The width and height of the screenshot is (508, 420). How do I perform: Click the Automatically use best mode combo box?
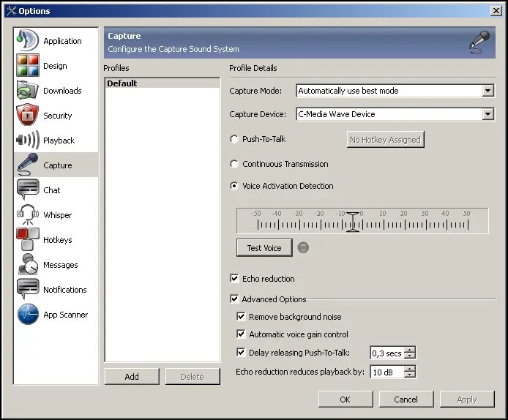[x=395, y=91]
